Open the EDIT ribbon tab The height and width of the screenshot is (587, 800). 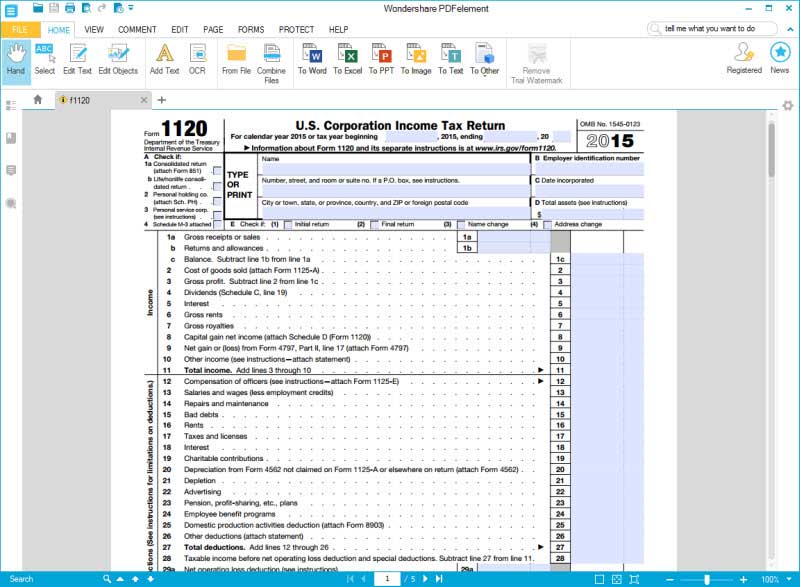(180, 30)
